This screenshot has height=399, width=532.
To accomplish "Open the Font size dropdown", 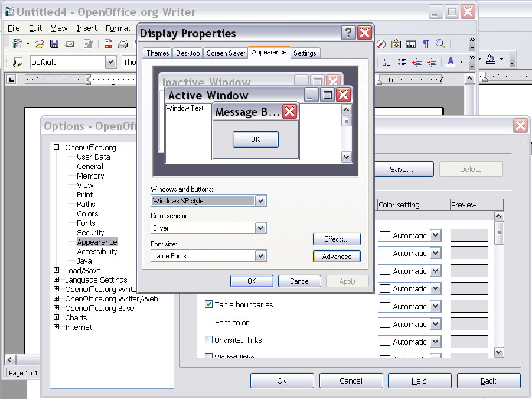I will point(260,256).
